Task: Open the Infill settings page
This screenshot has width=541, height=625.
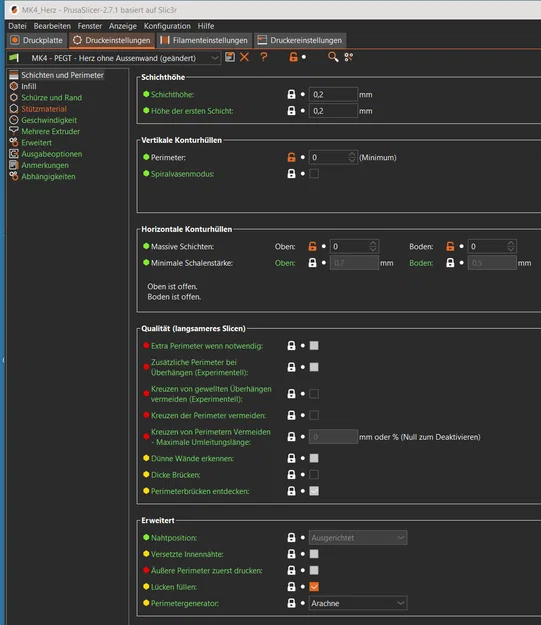Action: pos(29,86)
